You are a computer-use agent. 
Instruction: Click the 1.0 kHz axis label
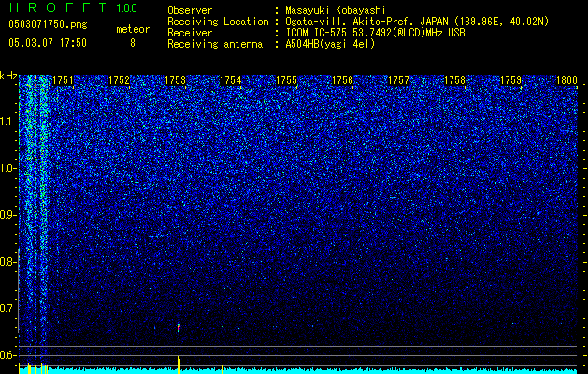[x=8, y=168]
